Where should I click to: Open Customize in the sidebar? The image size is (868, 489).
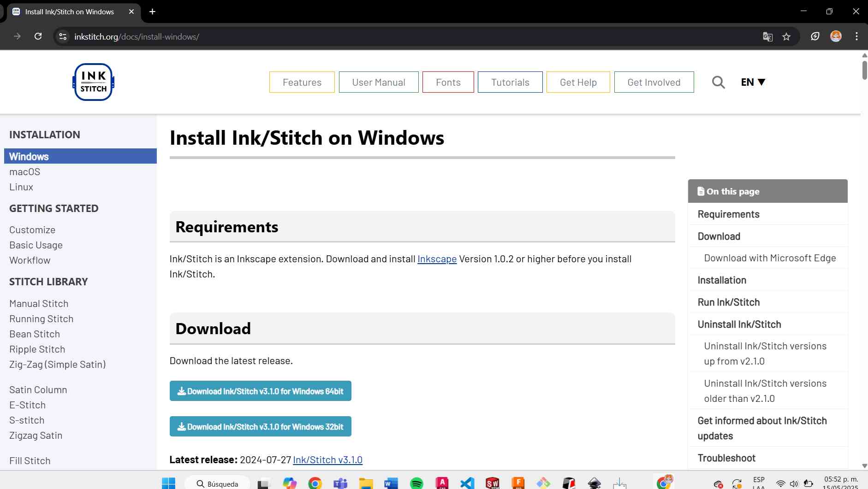pos(32,230)
